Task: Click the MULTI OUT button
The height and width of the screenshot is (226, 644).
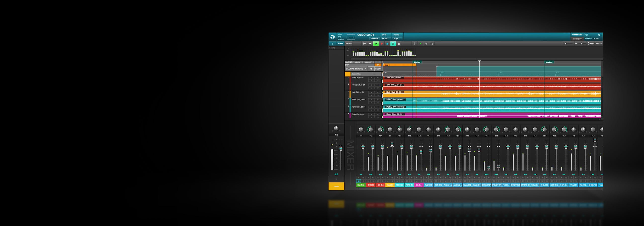Action: click(x=577, y=39)
